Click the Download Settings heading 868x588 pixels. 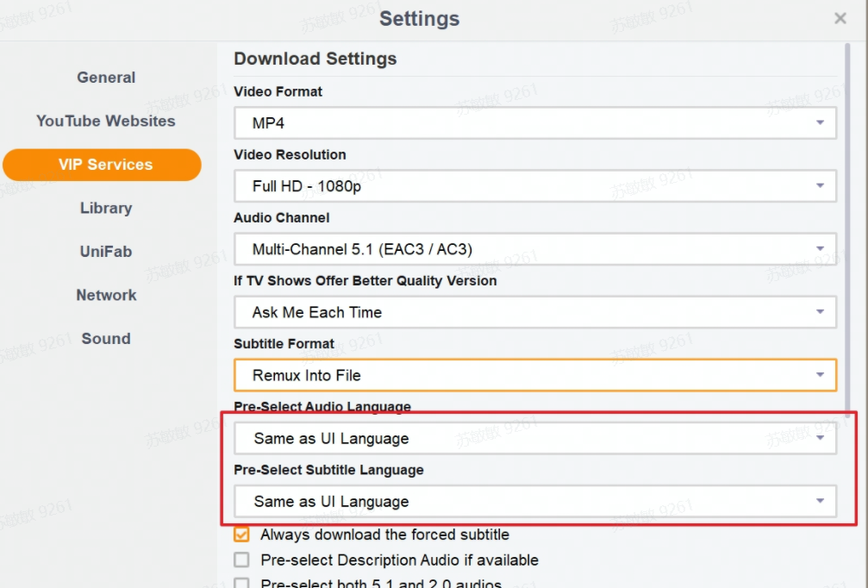[x=315, y=59]
